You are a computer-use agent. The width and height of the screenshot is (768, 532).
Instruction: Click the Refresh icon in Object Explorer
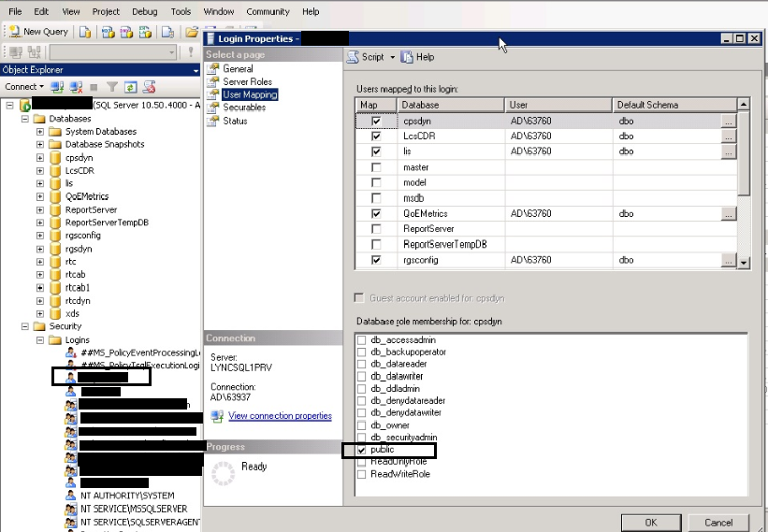[130, 87]
